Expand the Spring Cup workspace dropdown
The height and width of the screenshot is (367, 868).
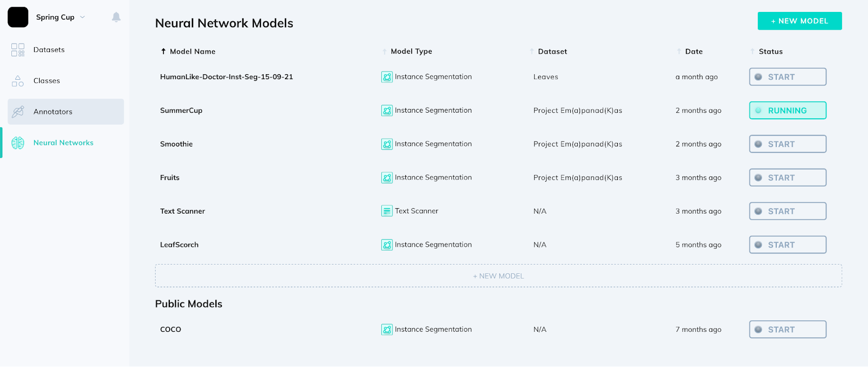tap(82, 17)
